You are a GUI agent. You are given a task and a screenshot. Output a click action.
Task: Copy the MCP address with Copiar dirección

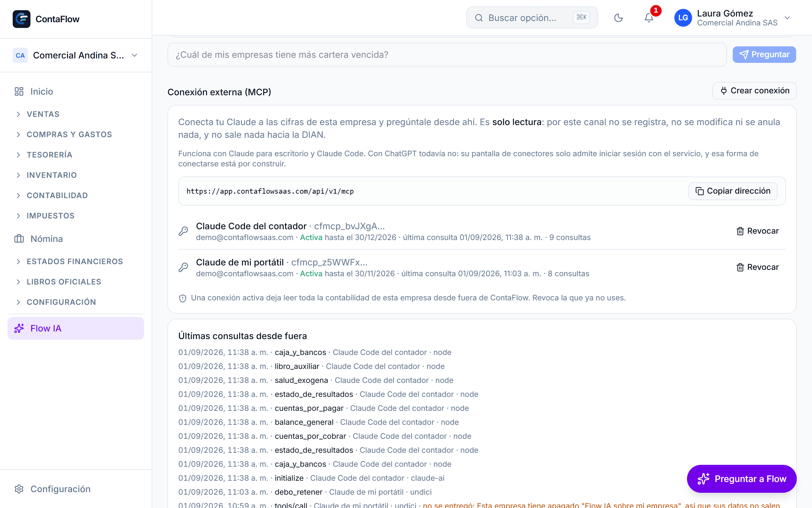point(733,191)
